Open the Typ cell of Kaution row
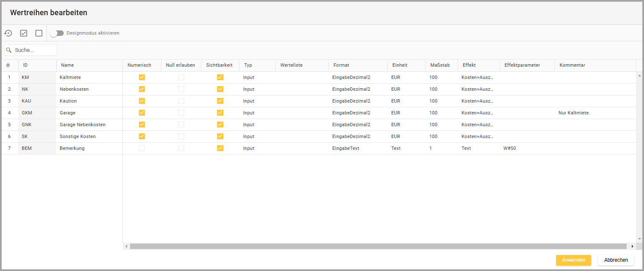This screenshot has width=644, height=271. coord(257,101)
